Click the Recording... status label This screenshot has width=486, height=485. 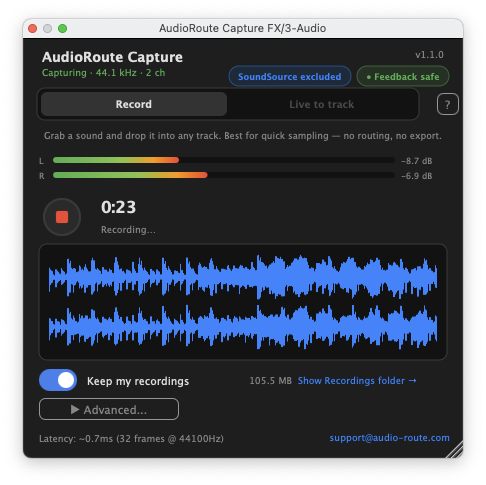click(x=128, y=230)
